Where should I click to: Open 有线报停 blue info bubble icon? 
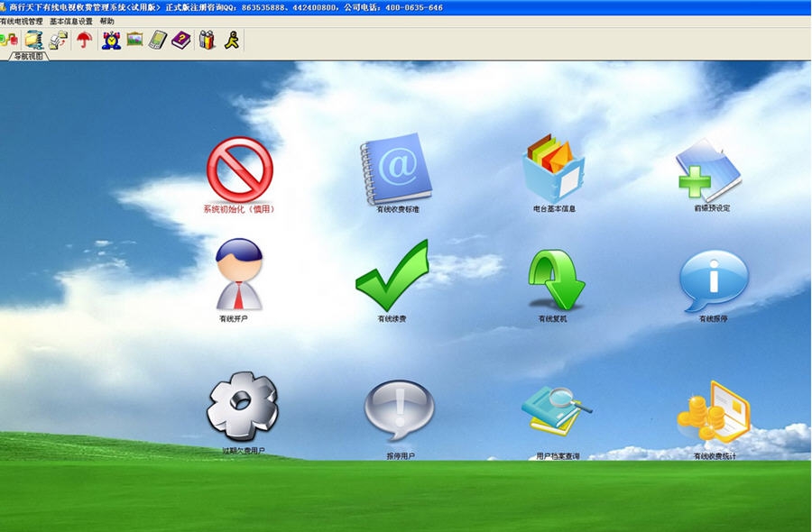click(x=713, y=280)
